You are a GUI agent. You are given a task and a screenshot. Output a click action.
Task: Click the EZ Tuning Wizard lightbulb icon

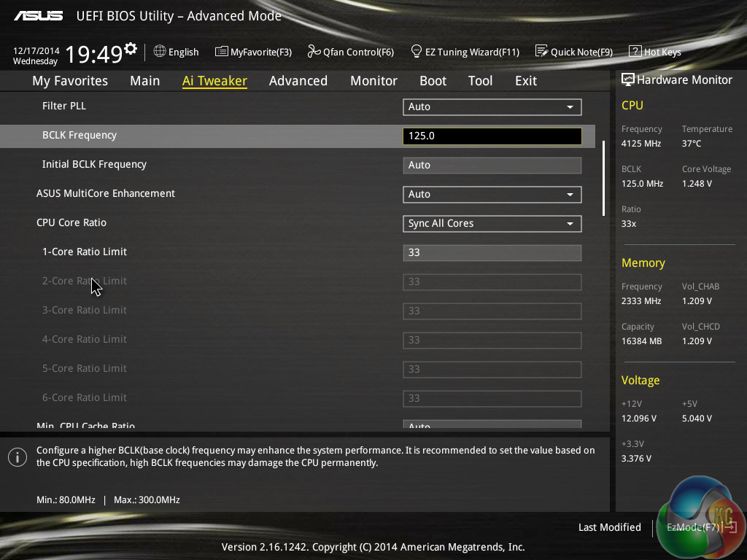[417, 51]
